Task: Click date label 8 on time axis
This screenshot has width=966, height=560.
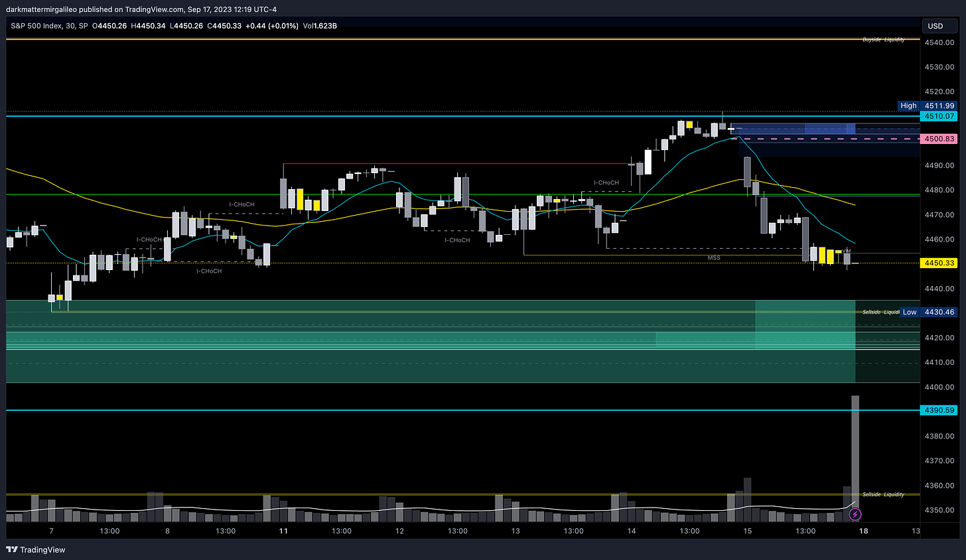Action: [x=167, y=531]
